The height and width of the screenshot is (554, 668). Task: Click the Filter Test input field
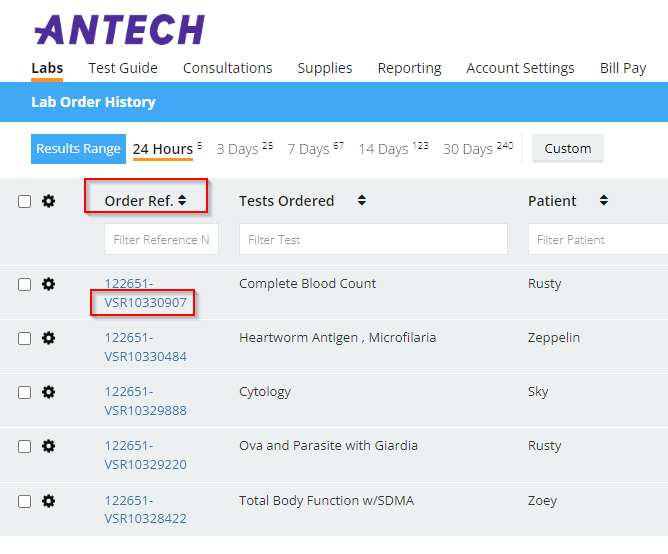373,240
